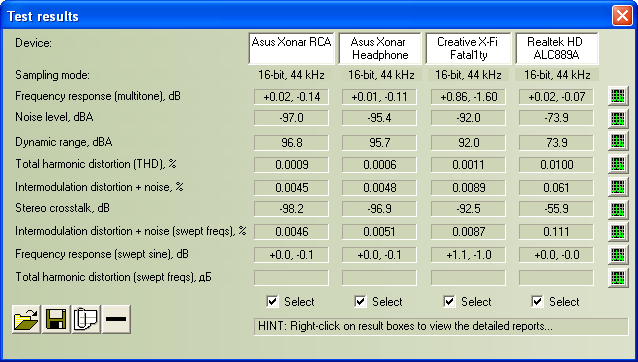Close the Test results window

(622, 16)
